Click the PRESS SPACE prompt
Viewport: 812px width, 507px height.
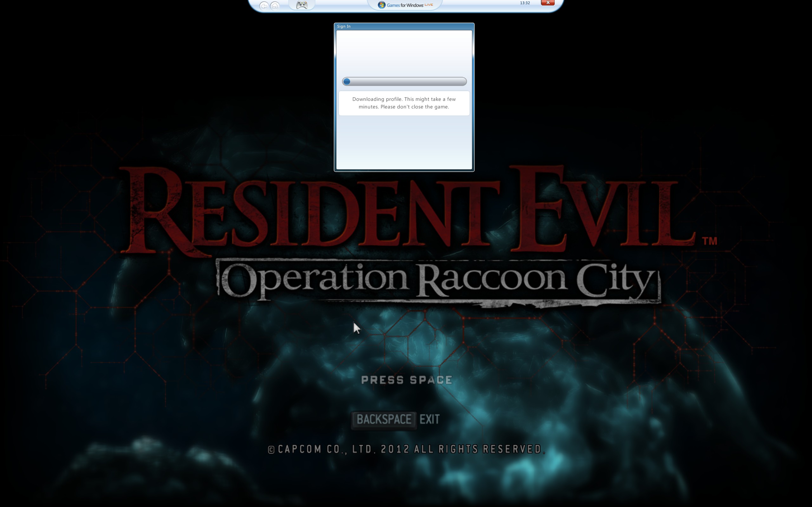(x=407, y=380)
